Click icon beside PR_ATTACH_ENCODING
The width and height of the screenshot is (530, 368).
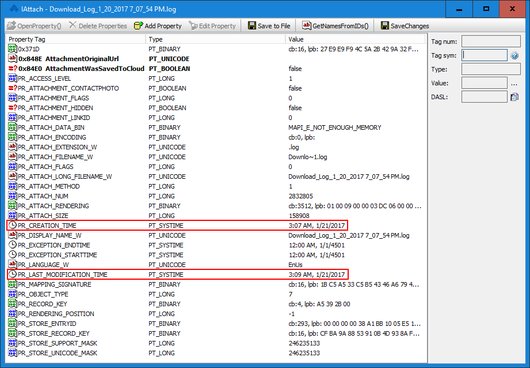point(12,137)
